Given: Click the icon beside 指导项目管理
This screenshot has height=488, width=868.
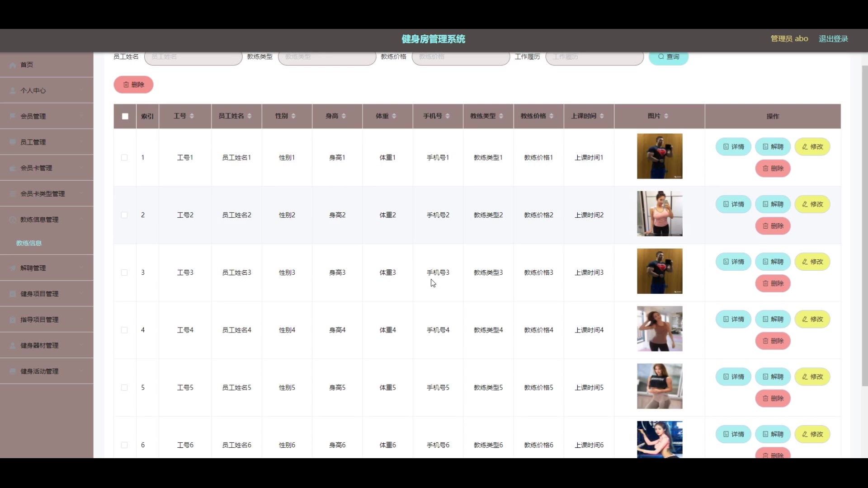Looking at the screenshot, I should [13, 320].
